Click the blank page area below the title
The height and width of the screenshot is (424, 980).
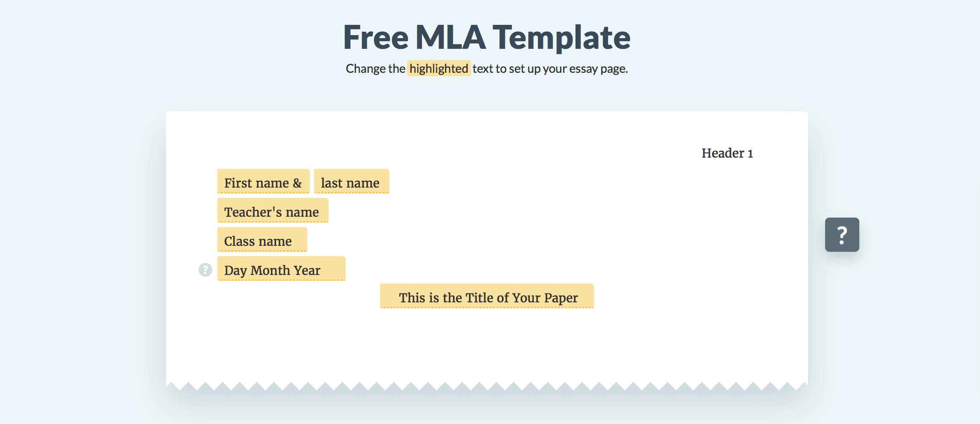(487, 343)
